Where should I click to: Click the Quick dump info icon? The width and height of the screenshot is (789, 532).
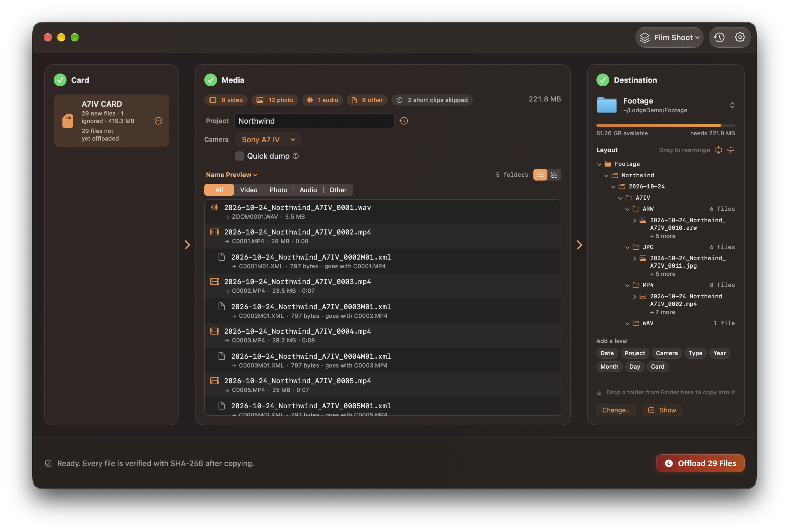pos(296,156)
